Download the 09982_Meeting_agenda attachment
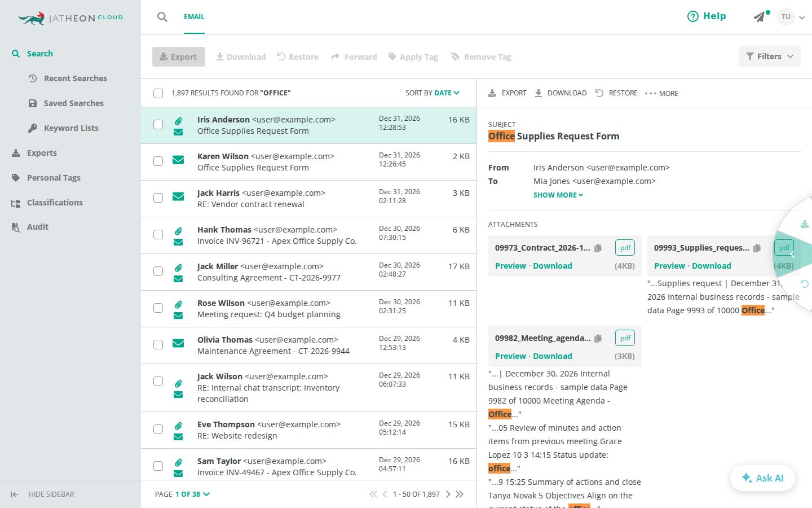This screenshot has height=508, width=812. [x=553, y=356]
